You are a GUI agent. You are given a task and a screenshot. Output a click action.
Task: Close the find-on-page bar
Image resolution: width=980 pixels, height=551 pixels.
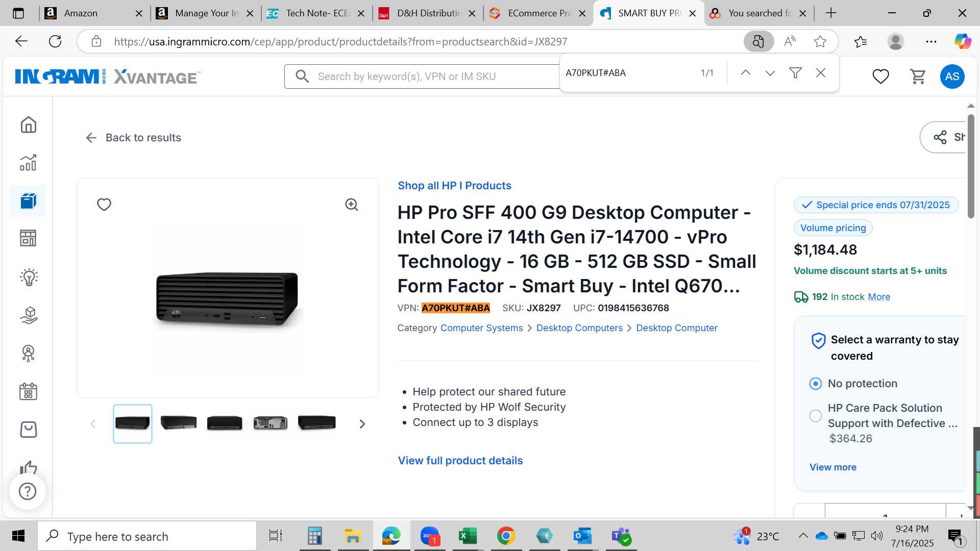821,73
